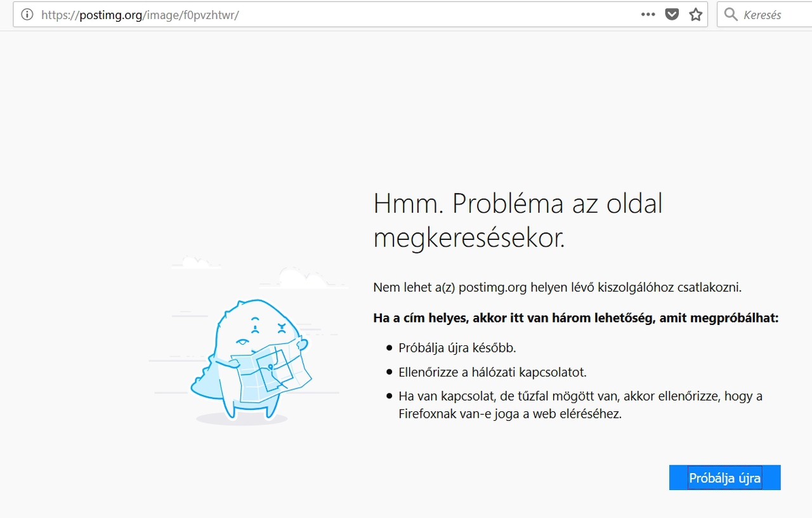
Task: Click the Próbálja újra button
Action: pos(724,478)
